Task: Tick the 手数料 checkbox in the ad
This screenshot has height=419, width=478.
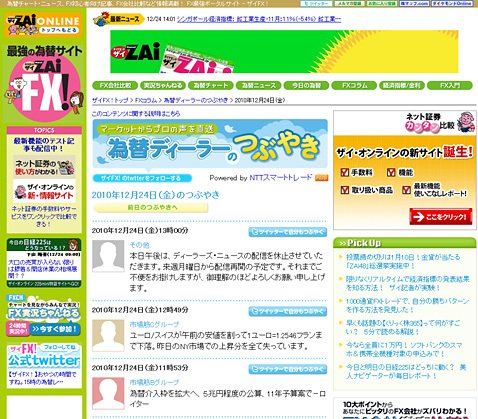Action: 345,173
